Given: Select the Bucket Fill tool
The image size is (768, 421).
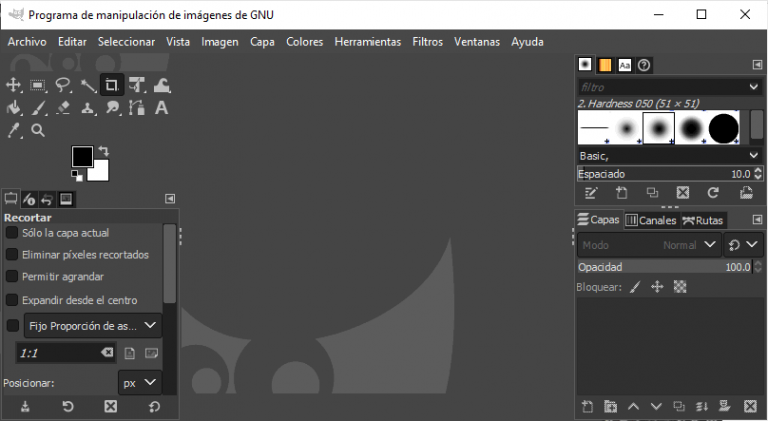Looking at the screenshot, I should pos(13,108).
